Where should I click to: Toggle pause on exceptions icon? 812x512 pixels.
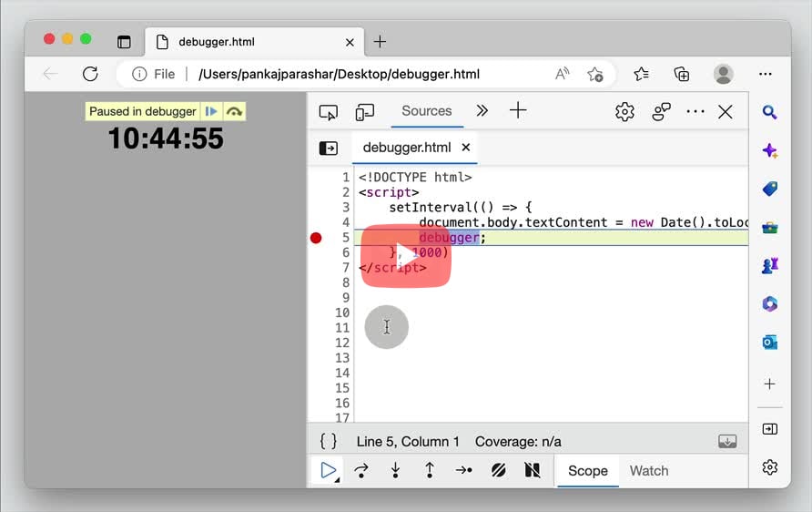click(x=533, y=470)
